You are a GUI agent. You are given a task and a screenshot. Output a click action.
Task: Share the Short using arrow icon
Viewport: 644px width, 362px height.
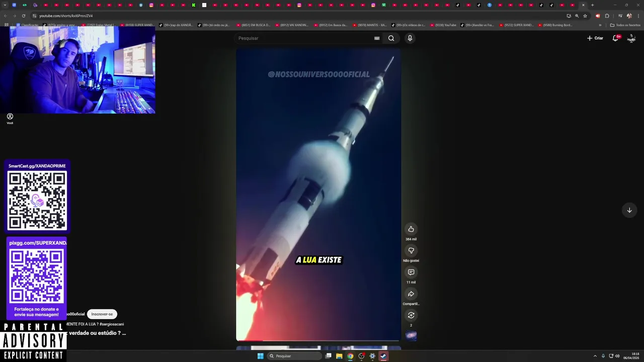411,294
